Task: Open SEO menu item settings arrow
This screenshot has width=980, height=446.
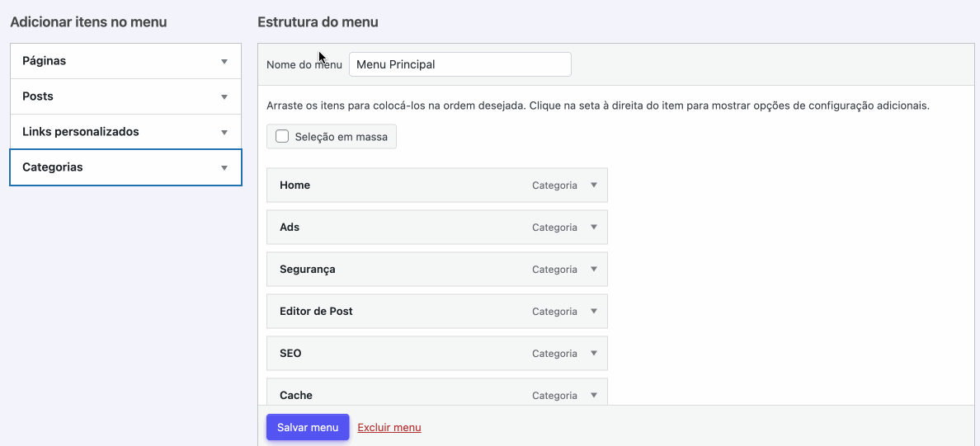Action: click(x=594, y=353)
